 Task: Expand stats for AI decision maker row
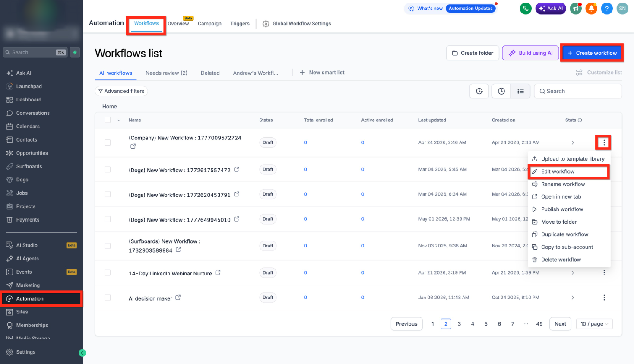coord(573,298)
